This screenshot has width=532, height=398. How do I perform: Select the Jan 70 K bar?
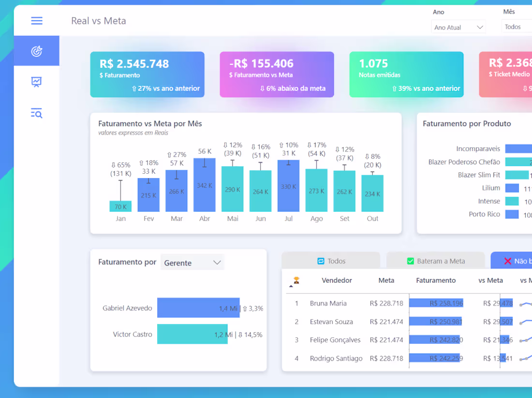(120, 206)
